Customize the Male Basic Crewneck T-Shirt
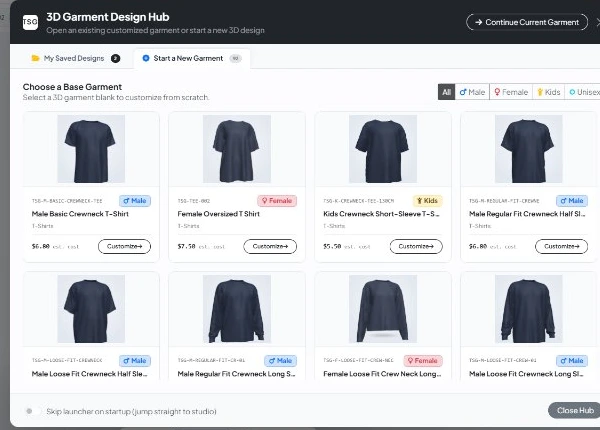600x430 pixels. [124, 246]
